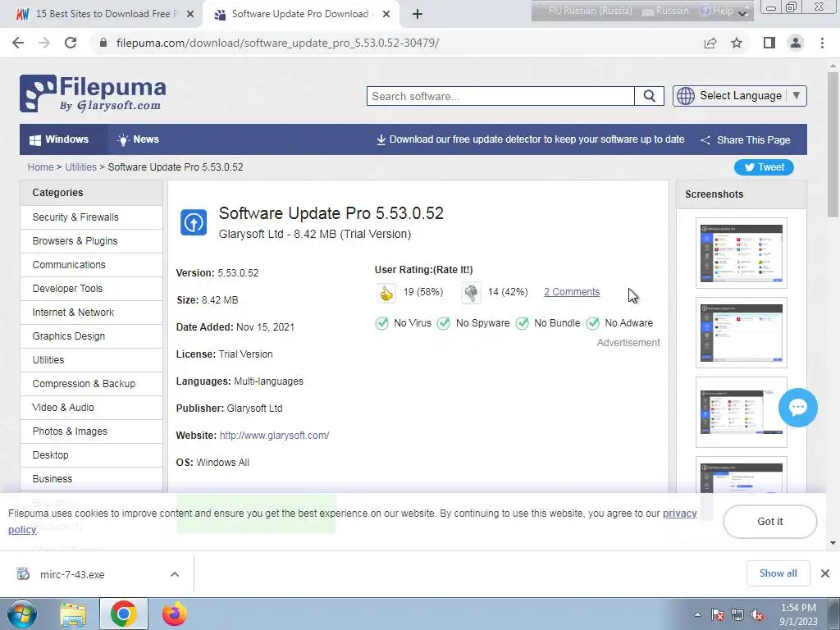Open Business category
This screenshot has width=840, height=630.
(92, 478)
